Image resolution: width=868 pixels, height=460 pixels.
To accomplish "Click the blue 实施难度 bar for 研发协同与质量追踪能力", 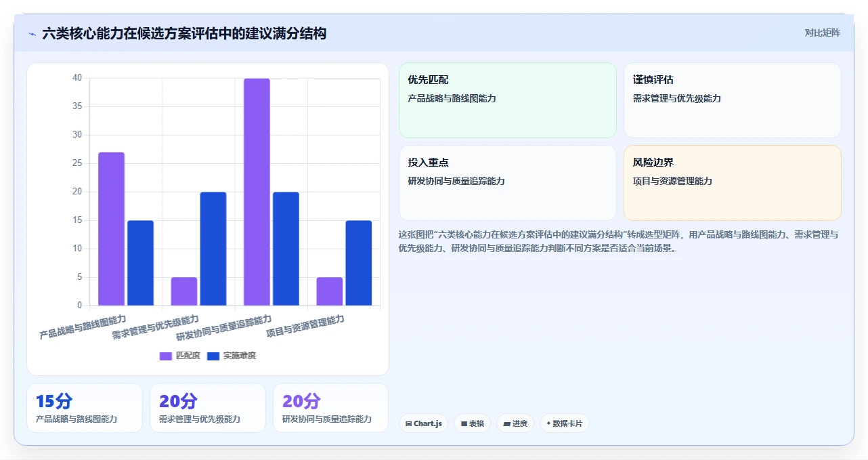I will (286, 249).
